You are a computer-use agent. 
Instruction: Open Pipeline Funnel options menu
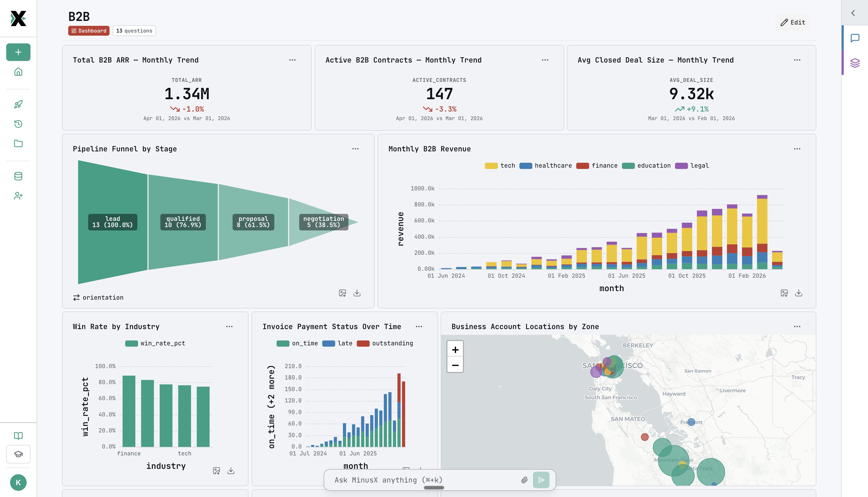(x=355, y=149)
